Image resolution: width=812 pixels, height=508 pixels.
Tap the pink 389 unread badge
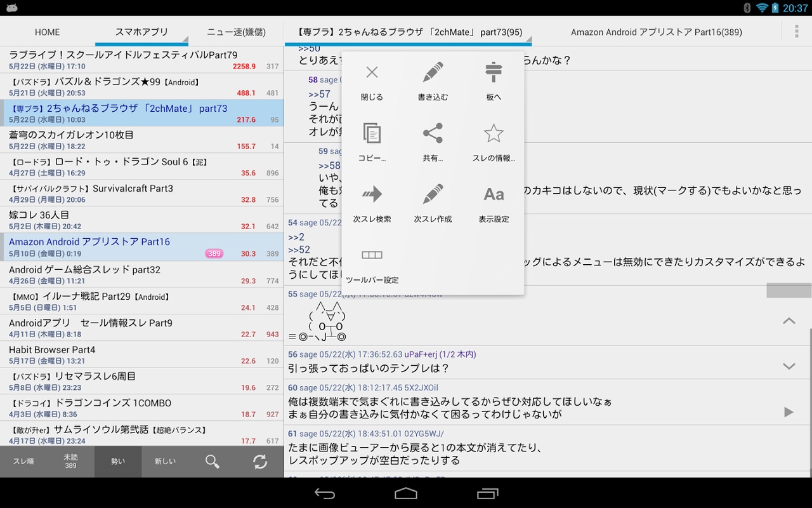click(214, 253)
